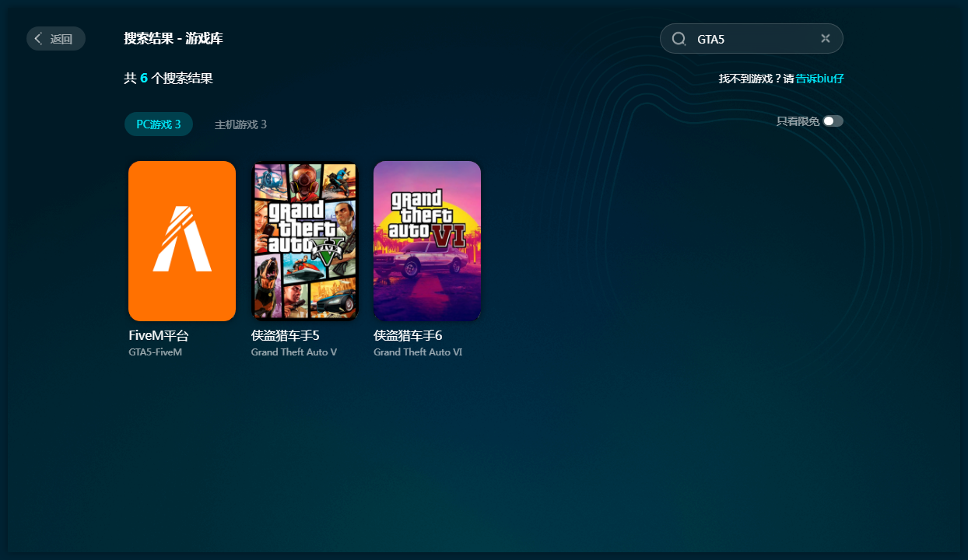Open the FiveM orange logo cover
968x560 pixels.
182,241
